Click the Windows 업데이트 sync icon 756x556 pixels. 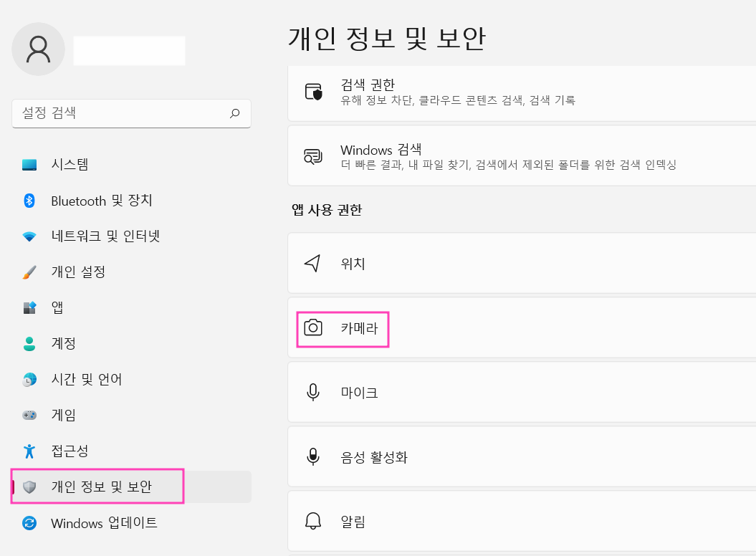[x=29, y=523]
